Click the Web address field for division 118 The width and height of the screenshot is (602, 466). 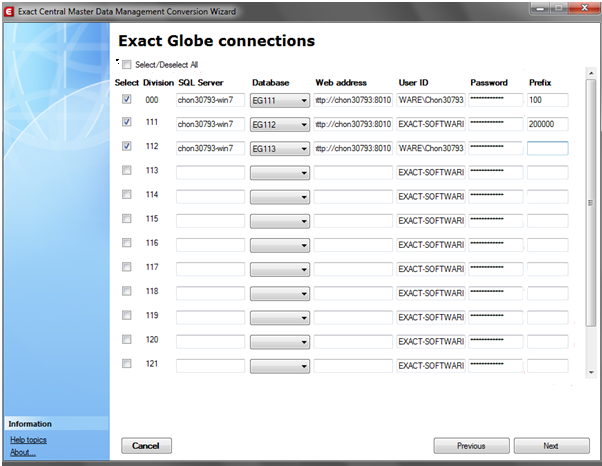click(353, 293)
